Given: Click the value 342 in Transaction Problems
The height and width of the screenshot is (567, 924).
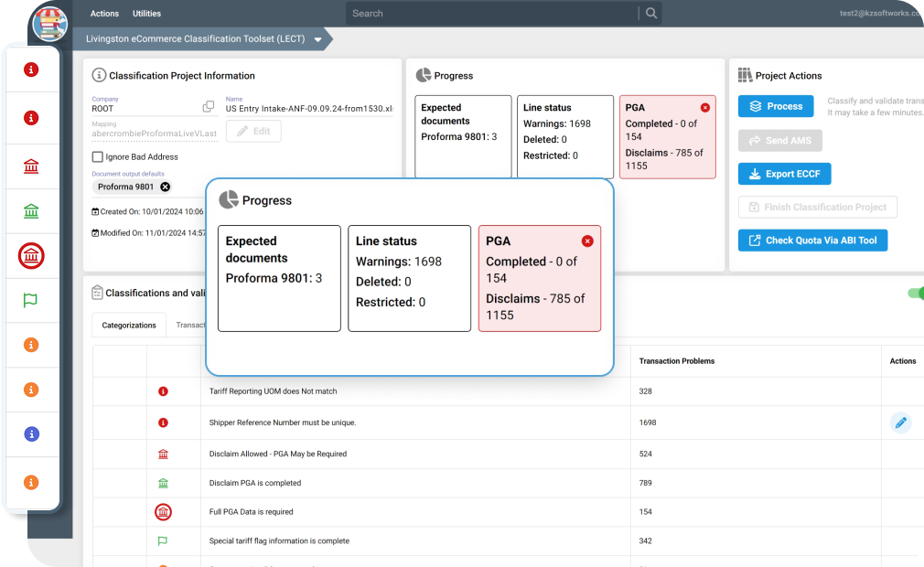Looking at the screenshot, I should 645,540.
